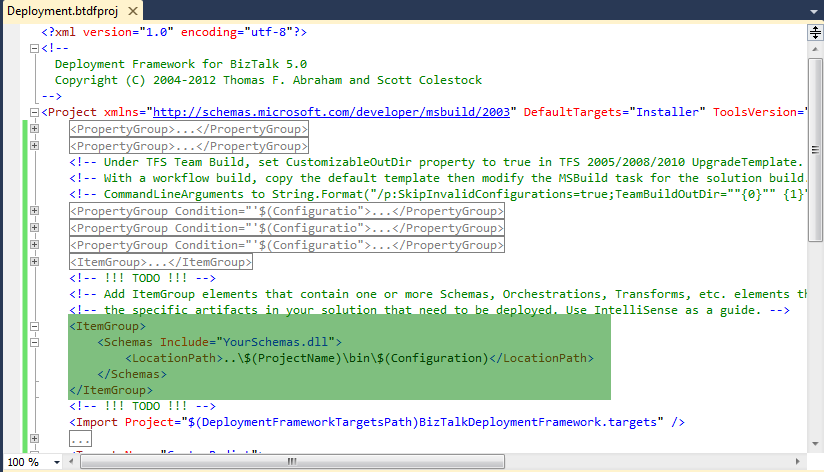
Task: Click the CommandLineArguments comment line
Action: point(437,194)
